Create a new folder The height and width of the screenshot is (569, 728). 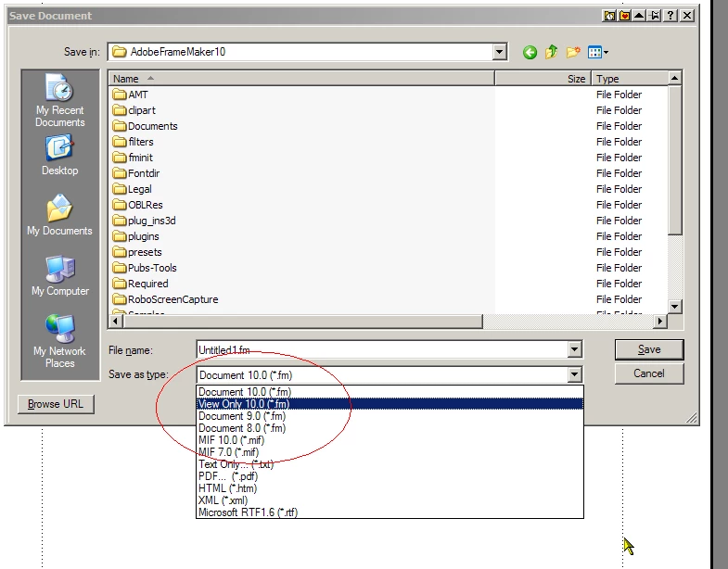pos(573,52)
